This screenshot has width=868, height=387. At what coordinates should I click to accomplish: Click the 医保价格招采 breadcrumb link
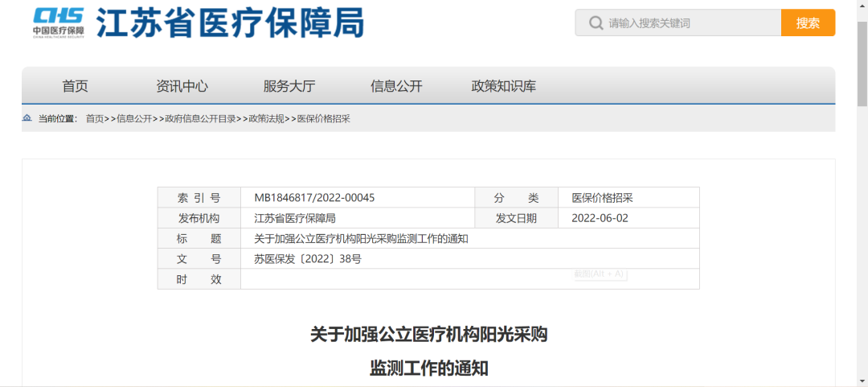tap(324, 119)
